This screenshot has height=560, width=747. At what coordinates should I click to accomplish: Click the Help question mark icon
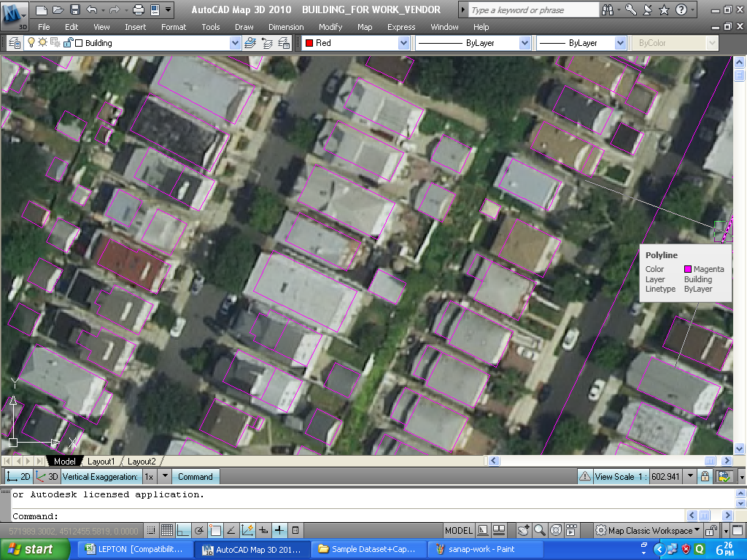(681, 9)
